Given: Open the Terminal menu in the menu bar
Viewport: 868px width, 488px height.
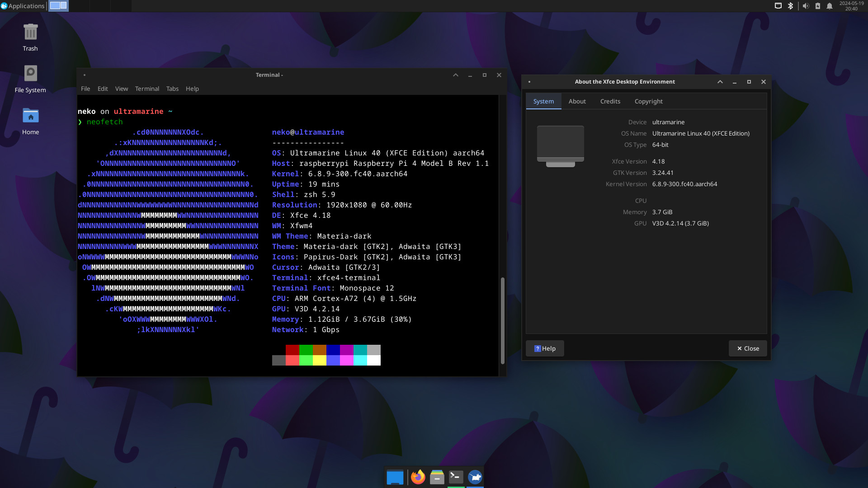Looking at the screenshot, I should [x=147, y=89].
